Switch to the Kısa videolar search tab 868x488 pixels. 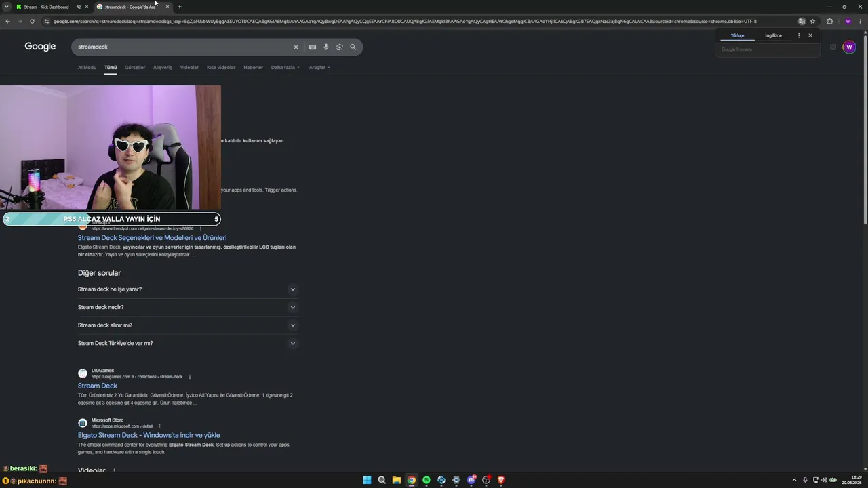pyautogui.click(x=221, y=67)
